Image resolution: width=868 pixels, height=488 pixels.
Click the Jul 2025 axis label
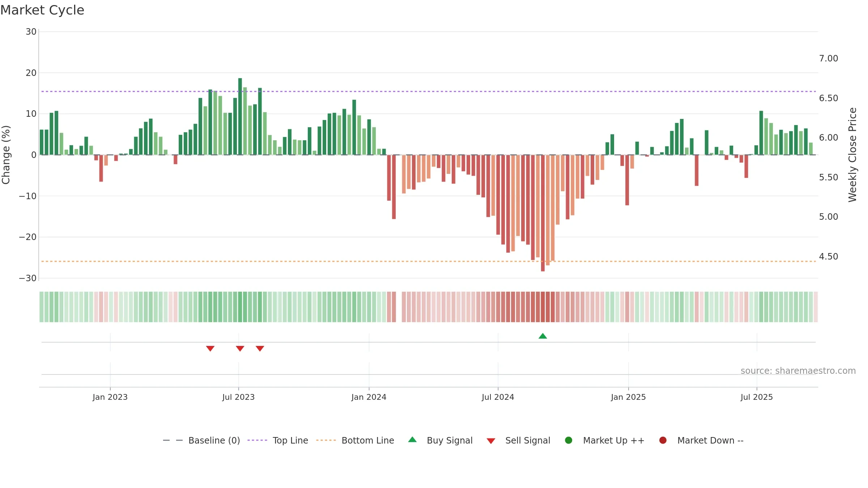click(x=757, y=397)
